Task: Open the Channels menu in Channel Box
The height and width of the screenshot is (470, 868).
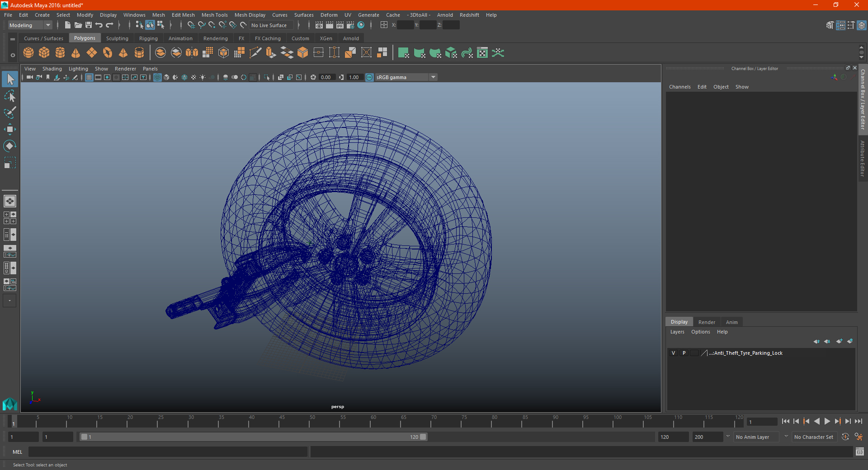Action: click(x=679, y=87)
